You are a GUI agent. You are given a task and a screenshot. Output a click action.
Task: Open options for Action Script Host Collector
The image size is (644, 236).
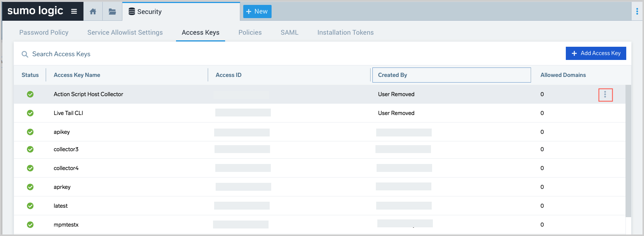(605, 95)
